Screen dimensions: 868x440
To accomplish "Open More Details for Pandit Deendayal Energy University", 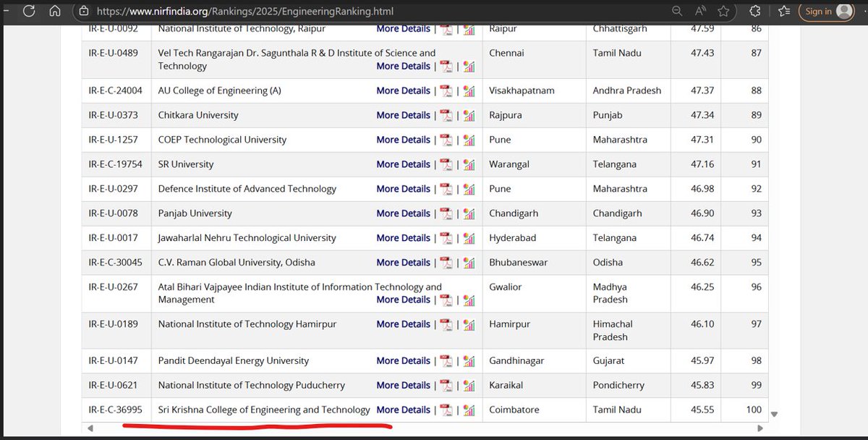I will (x=403, y=360).
